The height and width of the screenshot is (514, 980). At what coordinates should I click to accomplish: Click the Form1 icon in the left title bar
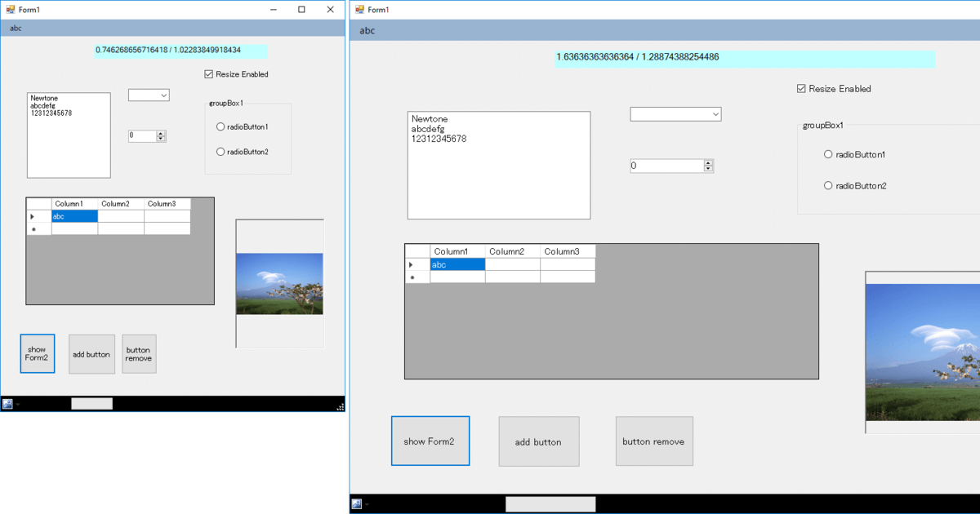10,9
